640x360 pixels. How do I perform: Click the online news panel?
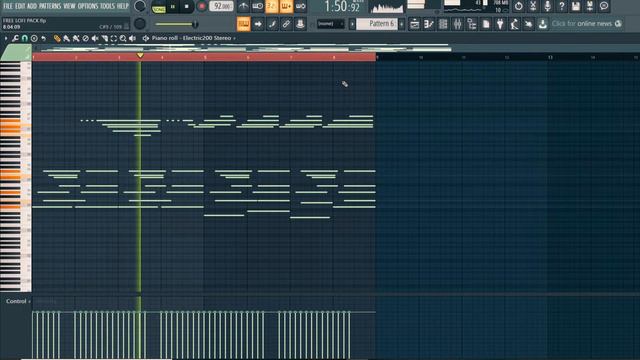click(x=587, y=24)
